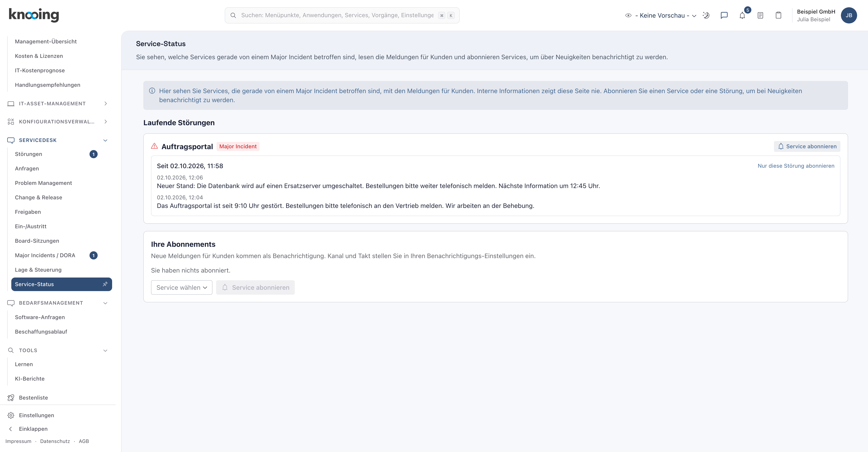Viewport: 868px width, 452px height.
Task: Expand the IT-Asset-Management section chevron
Action: pos(106,104)
